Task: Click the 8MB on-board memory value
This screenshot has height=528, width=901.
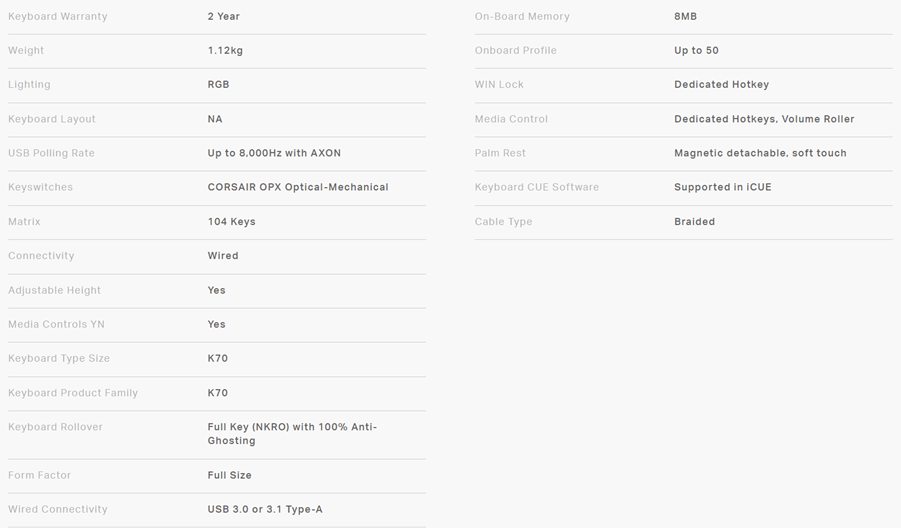Action: 686,17
